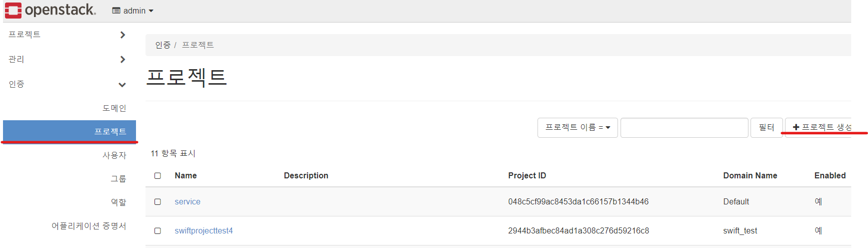Open the admin project dropdown
Image resolution: width=868 pixels, height=248 pixels.
tap(132, 11)
